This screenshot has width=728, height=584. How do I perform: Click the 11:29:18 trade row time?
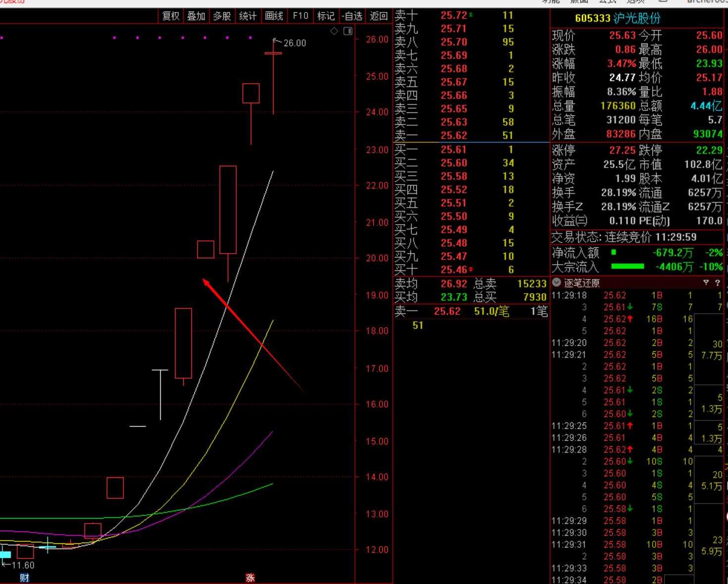569,295
